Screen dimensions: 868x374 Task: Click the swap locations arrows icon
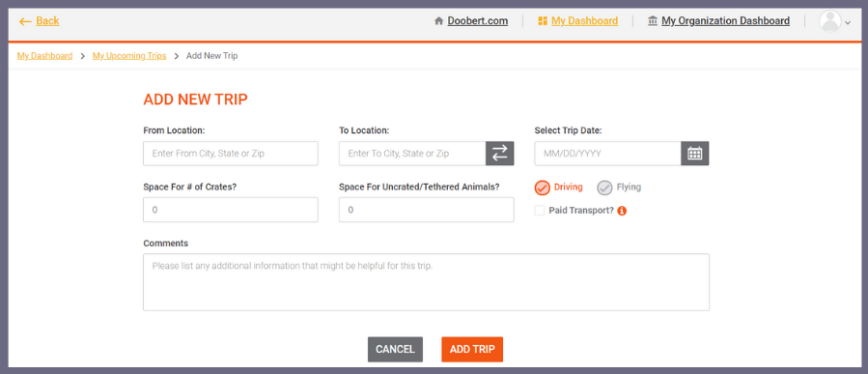pos(500,154)
